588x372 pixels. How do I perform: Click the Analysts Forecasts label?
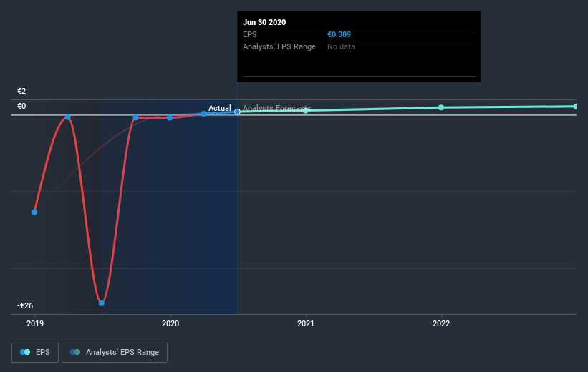click(x=276, y=108)
